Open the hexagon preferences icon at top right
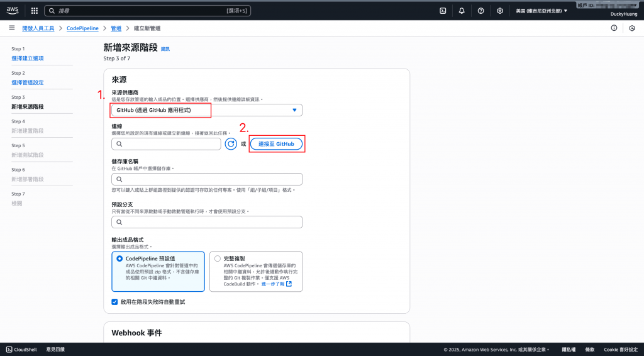Image resolution: width=644 pixels, height=356 pixels. click(x=632, y=28)
